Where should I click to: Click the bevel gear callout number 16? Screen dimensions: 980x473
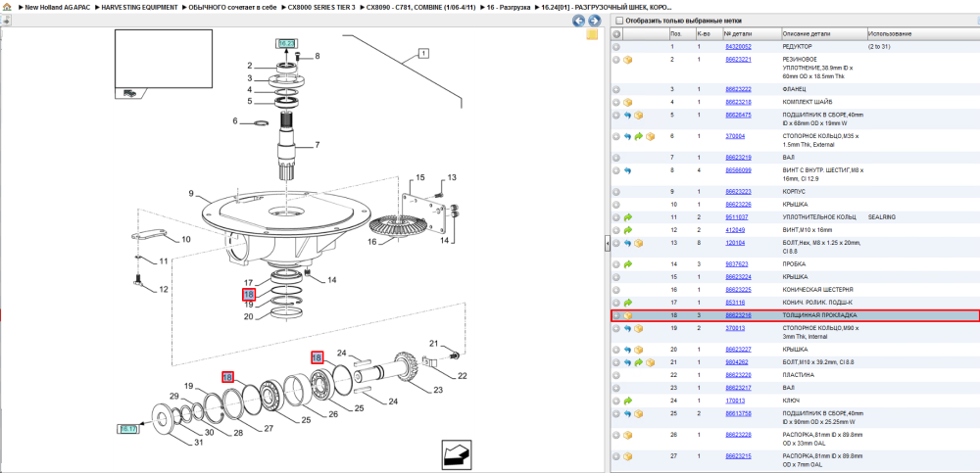372,241
